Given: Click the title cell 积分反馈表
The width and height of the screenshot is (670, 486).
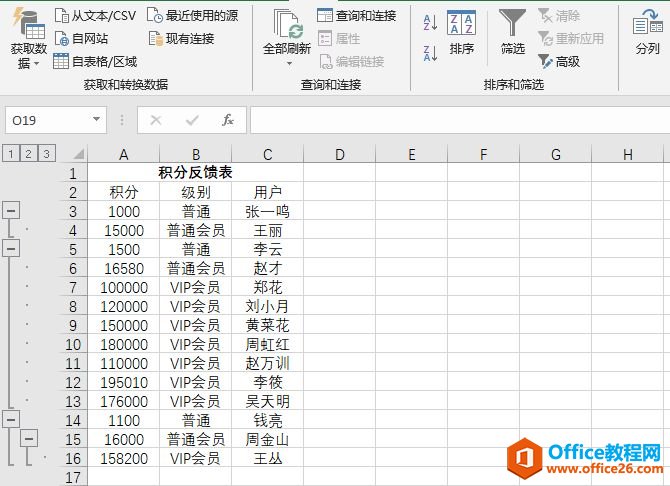Looking at the screenshot, I should [x=196, y=172].
